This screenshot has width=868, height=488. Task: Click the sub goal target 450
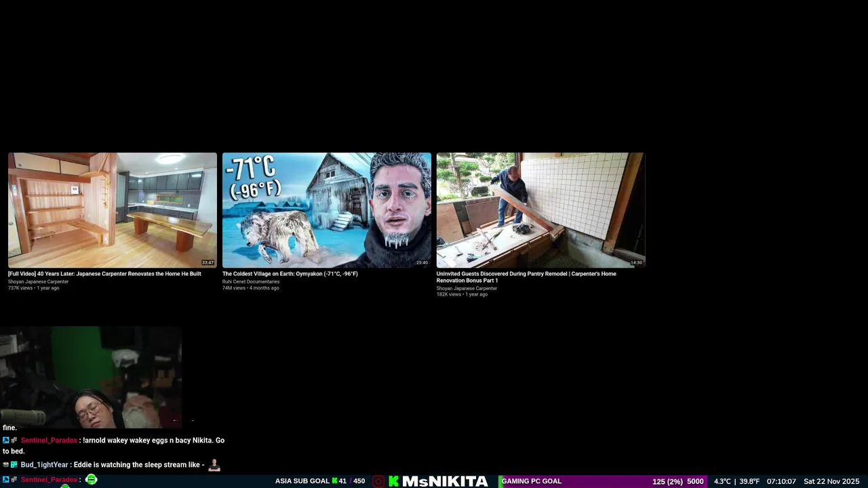point(359,481)
